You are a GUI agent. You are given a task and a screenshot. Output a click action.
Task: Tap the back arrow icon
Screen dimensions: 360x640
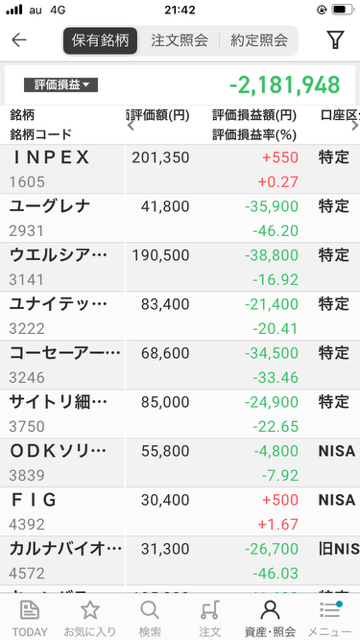click(19, 40)
